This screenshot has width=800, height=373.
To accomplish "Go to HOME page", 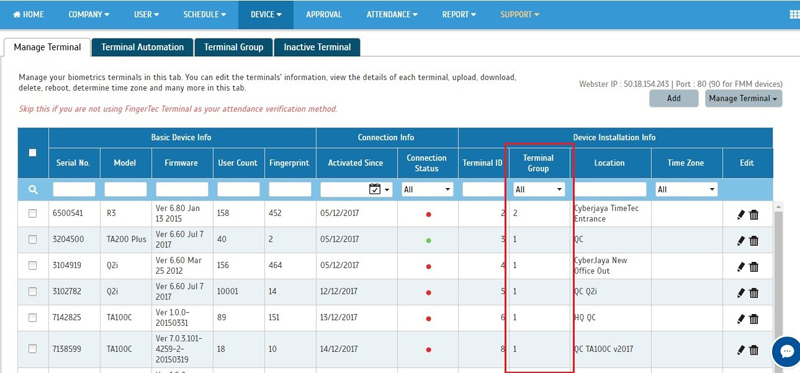I will [28, 15].
